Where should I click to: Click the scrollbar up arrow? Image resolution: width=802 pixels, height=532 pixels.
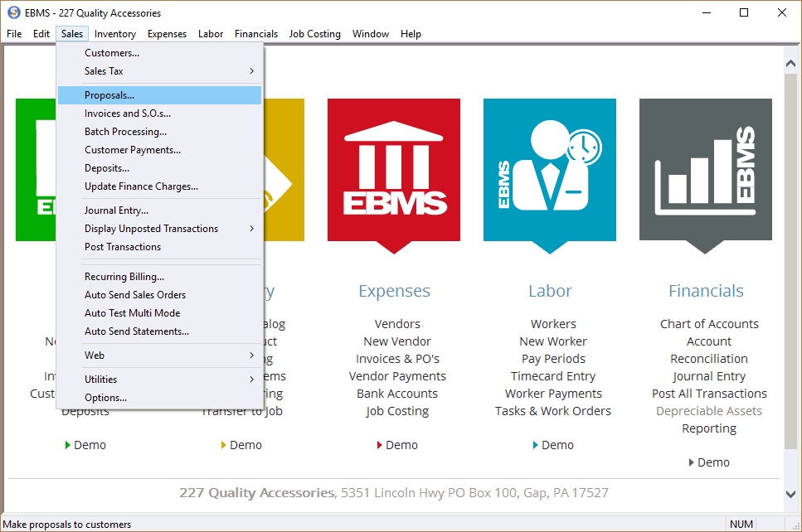coord(790,64)
